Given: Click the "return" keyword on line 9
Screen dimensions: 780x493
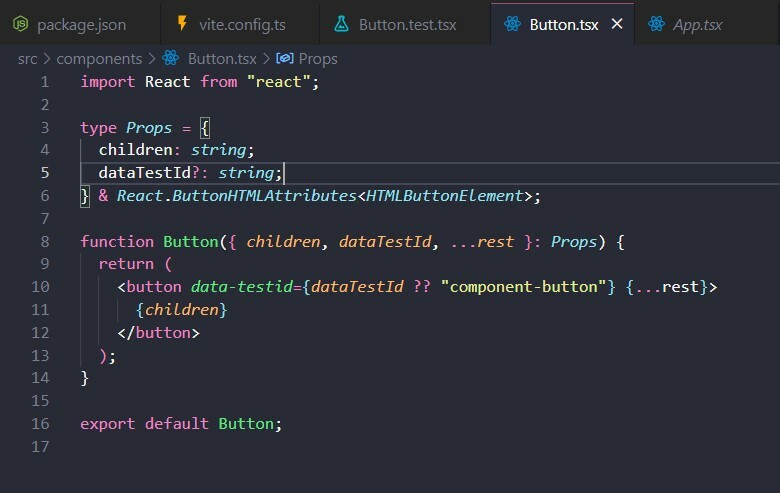Looking at the screenshot, I should tap(126, 264).
